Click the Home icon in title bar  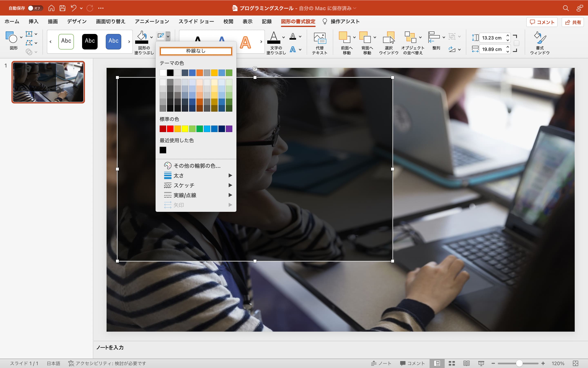coord(51,8)
